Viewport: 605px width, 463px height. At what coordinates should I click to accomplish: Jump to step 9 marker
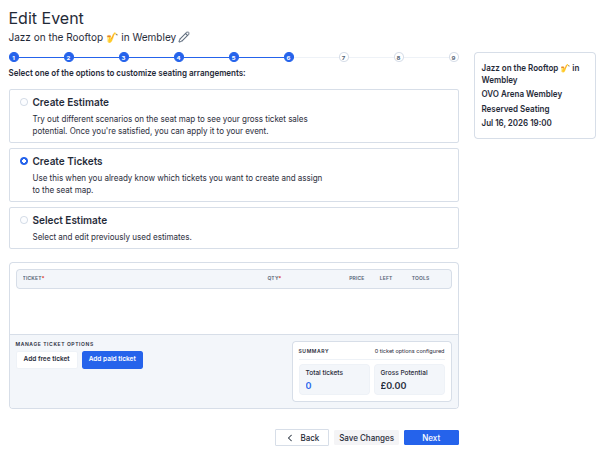coord(453,57)
